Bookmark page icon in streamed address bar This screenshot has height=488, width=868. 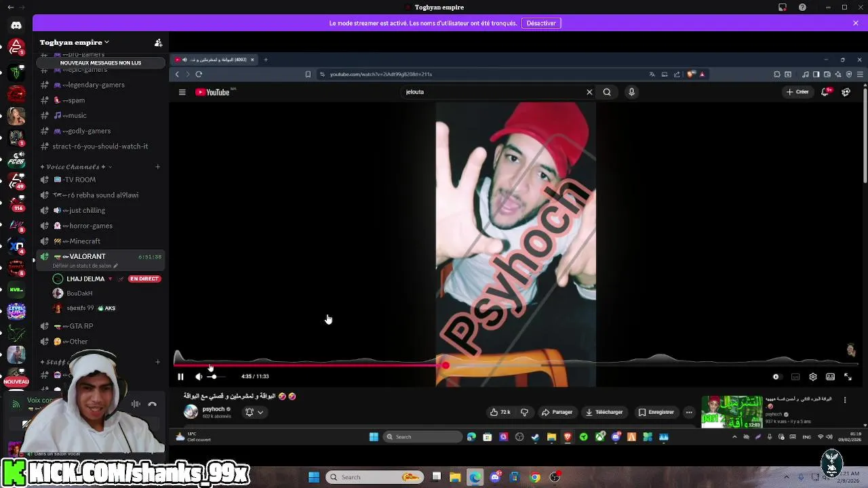click(308, 75)
